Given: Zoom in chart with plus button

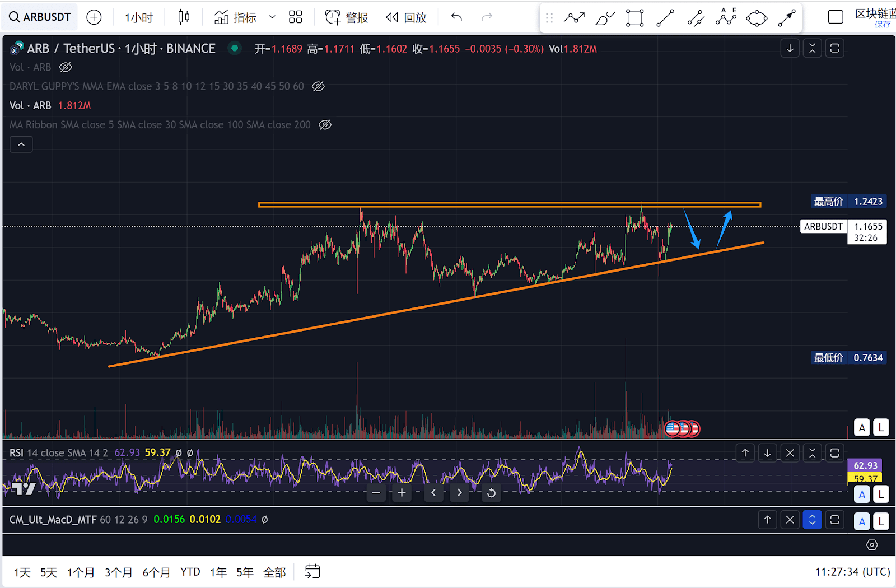Looking at the screenshot, I should [402, 493].
